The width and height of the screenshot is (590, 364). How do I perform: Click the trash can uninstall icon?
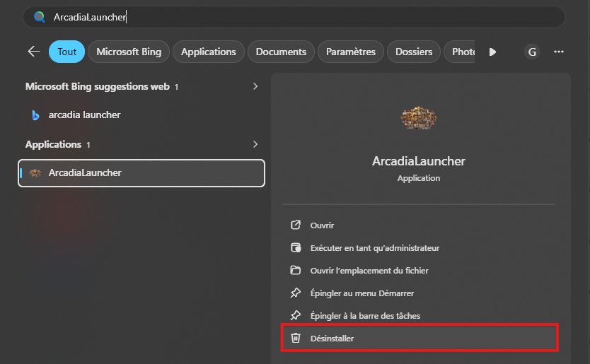click(296, 338)
